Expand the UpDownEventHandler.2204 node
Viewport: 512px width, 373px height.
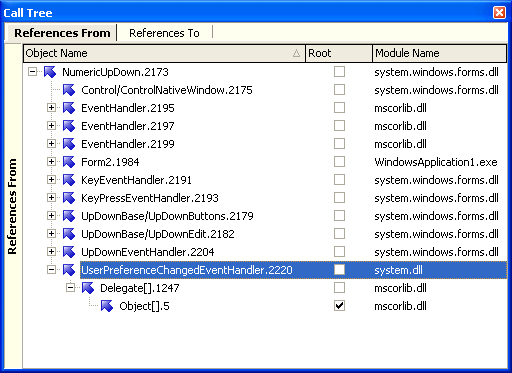pos(51,252)
